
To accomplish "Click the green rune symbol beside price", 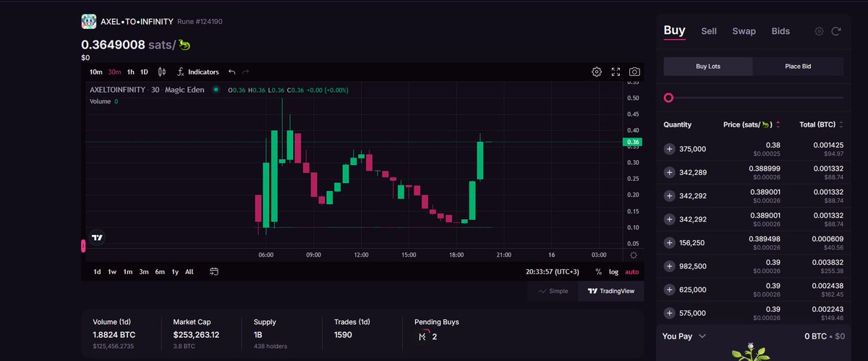I will tap(184, 45).
